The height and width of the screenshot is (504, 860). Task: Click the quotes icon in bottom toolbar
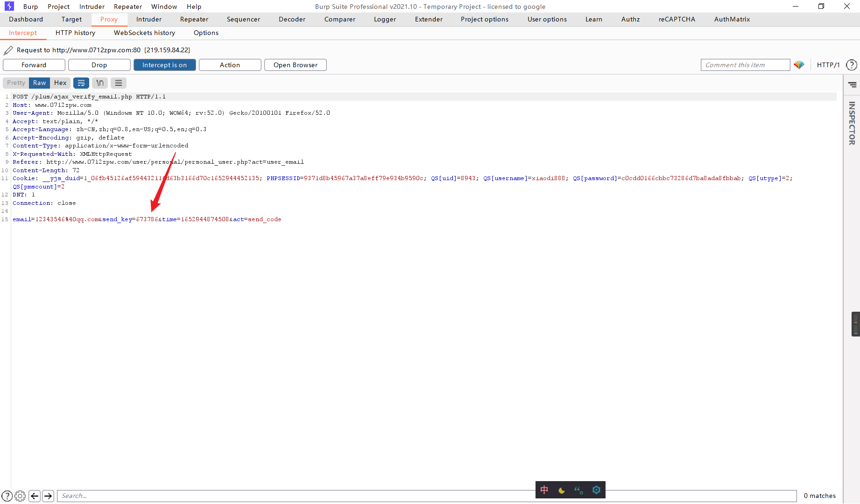click(579, 490)
